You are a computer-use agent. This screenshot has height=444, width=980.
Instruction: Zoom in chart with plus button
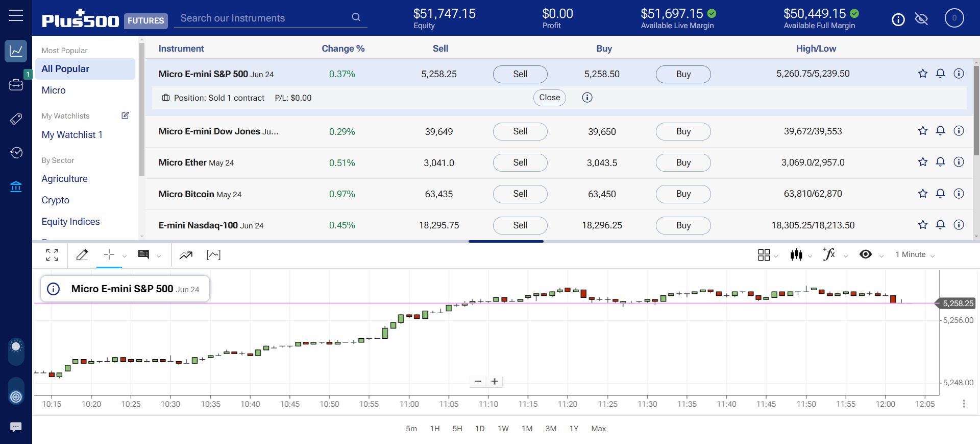tap(495, 382)
